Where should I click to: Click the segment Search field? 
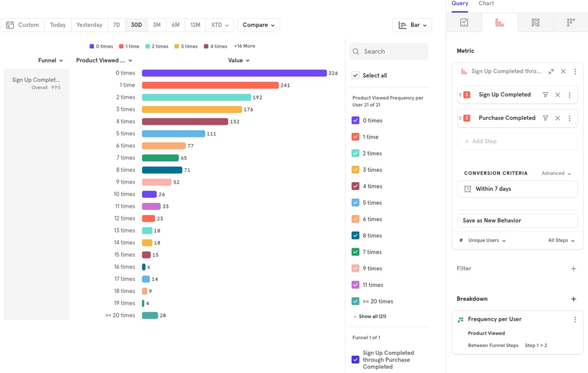click(389, 52)
